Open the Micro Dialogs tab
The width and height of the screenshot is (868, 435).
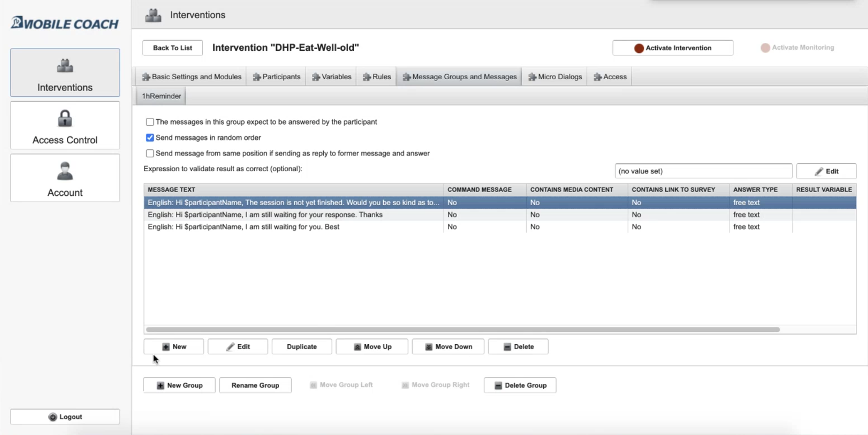pyautogui.click(x=555, y=77)
